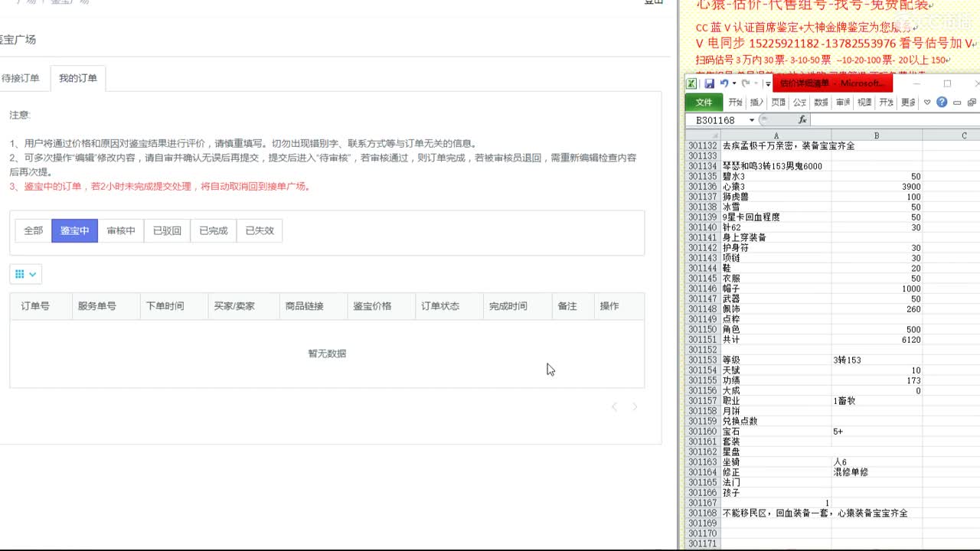Screen dimensions: 980x551
Task: Switch to the 审阅 ribbon tab
Action: 843,103
